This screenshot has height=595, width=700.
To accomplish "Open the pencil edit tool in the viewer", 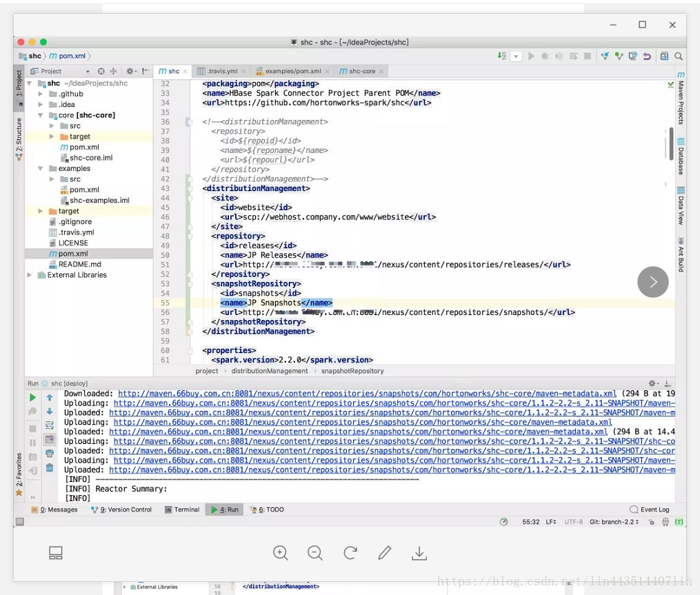I will 384,553.
